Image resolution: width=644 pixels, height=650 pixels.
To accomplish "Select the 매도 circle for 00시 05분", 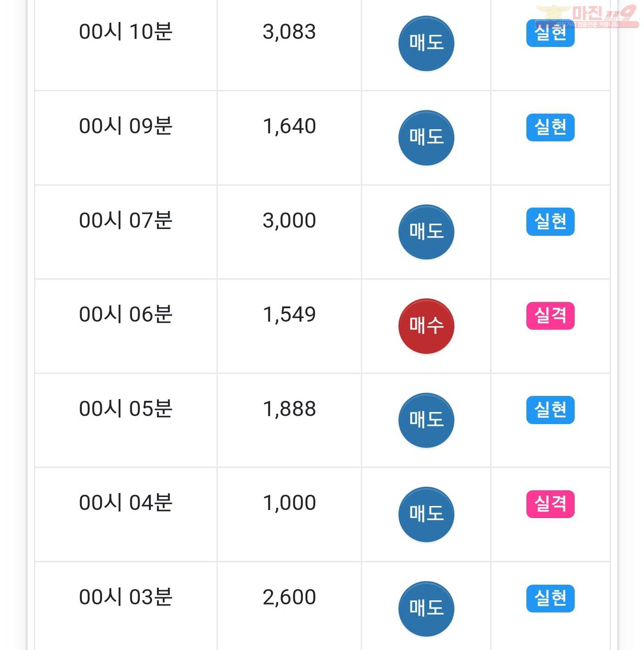I will 426,421.
